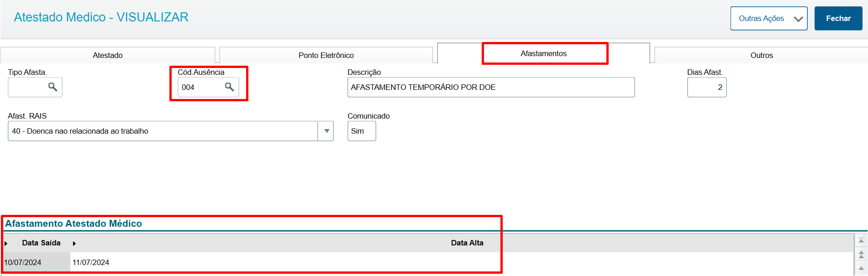868x276 pixels.
Task: Click the Data Alta column header
Action: coord(467,243)
